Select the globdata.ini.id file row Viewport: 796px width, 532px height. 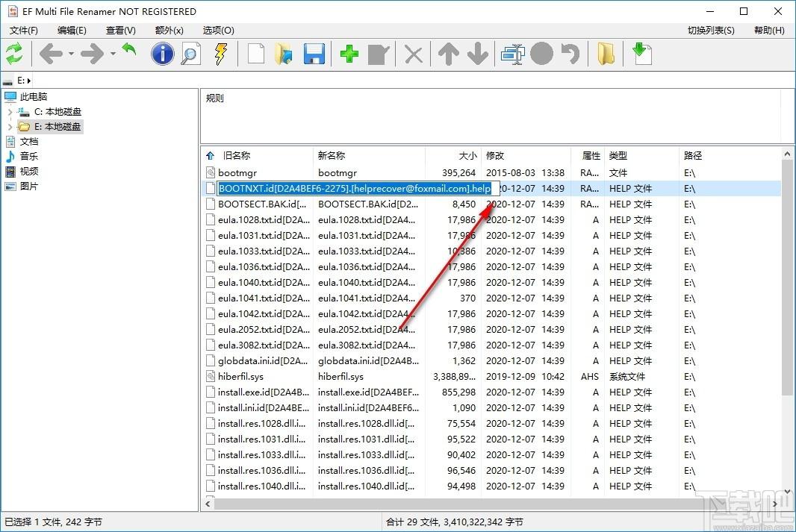click(491, 361)
